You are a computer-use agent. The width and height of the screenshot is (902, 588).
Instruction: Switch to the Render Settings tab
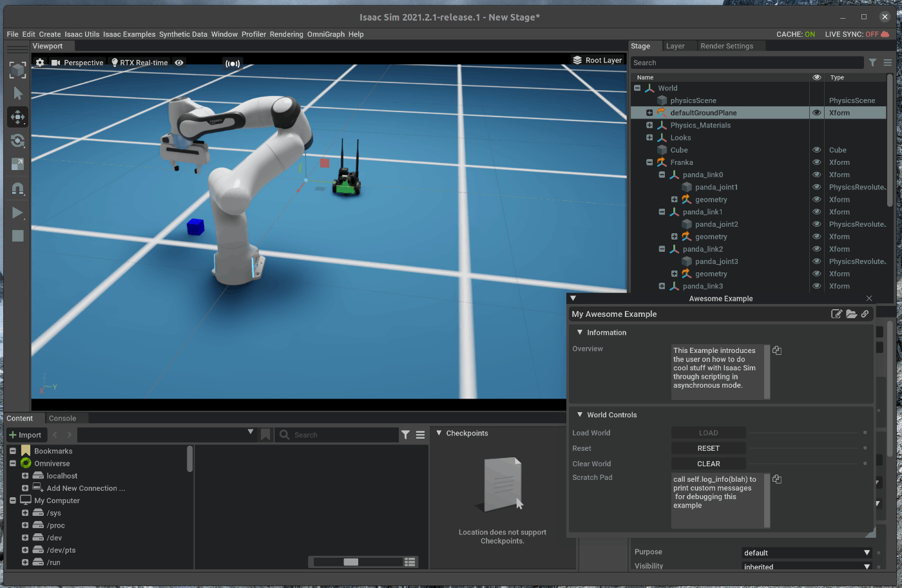(x=727, y=46)
